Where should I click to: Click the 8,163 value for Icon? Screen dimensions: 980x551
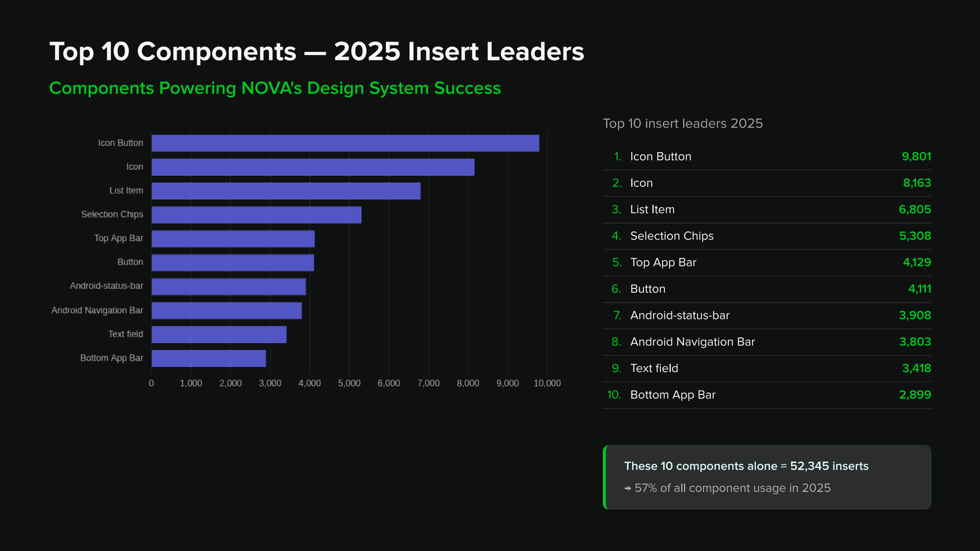coord(917,183)
